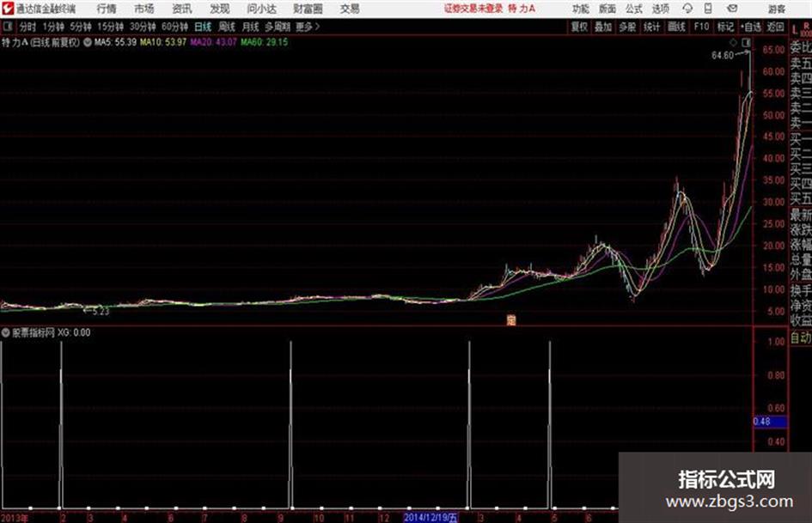Click the 64.60 high price annotation

[723, 56]
